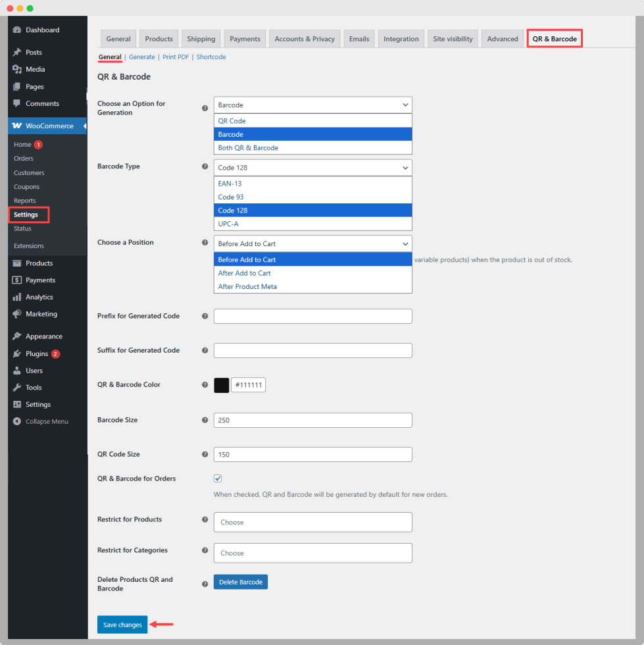Open the QR & Barcode tab
Screen dimensions: 644x645
[555, 39]
